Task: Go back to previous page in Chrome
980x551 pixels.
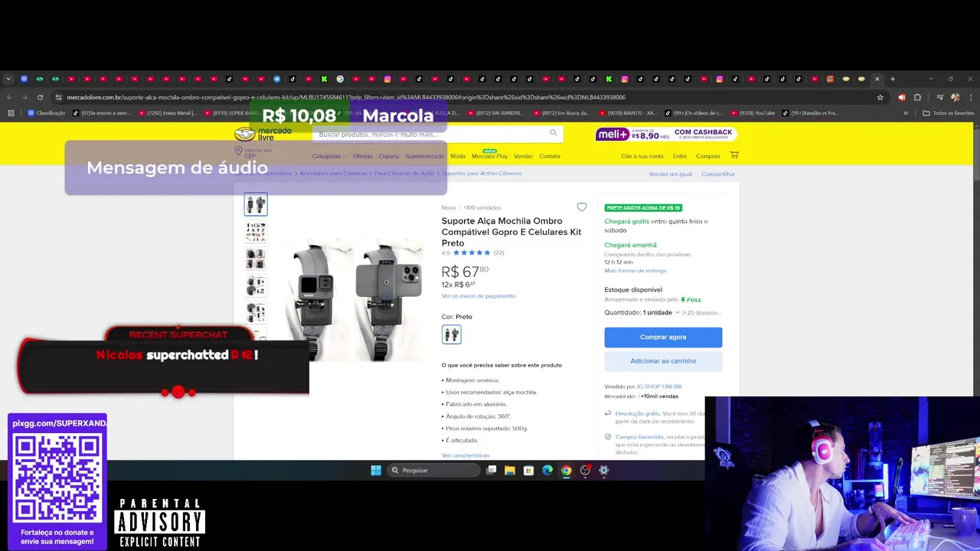Action: tap(8, 97)
